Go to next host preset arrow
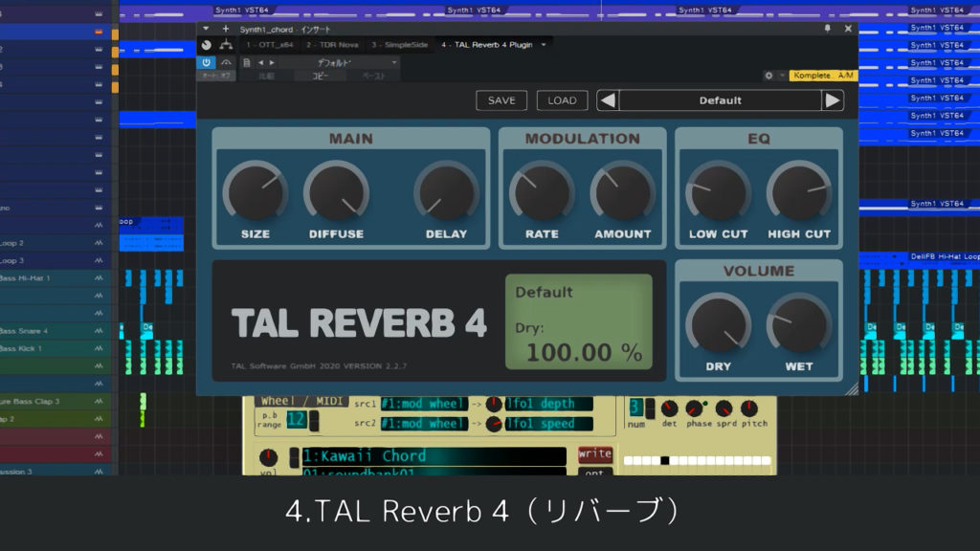 pos(272,62)
